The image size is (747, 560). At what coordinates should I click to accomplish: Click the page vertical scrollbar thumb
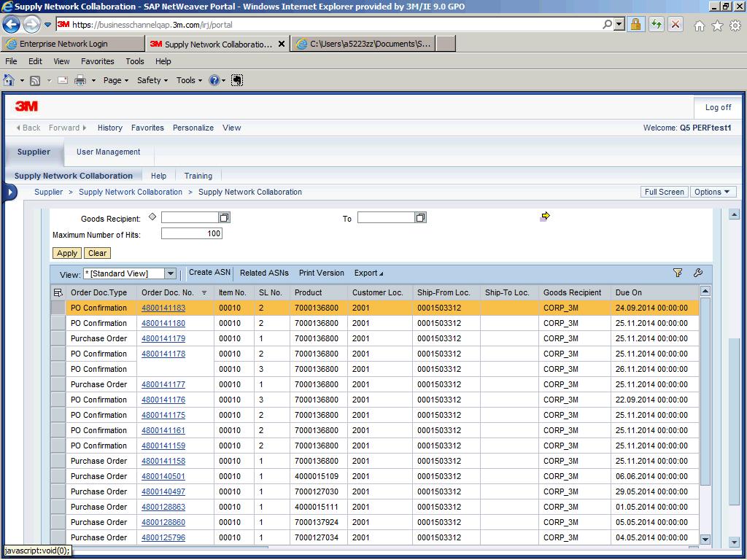coord(734,421)
